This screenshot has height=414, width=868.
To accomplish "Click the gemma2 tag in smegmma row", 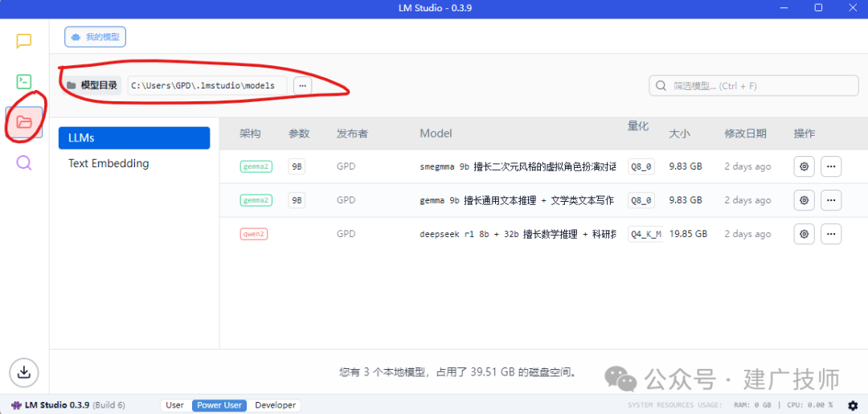I will click(256, 166).
